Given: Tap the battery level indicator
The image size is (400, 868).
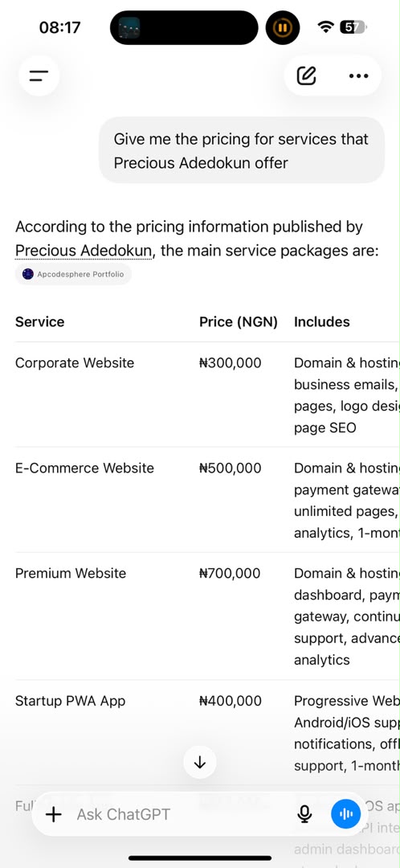Looking at the screenshot, I should [x=353, y=27].
